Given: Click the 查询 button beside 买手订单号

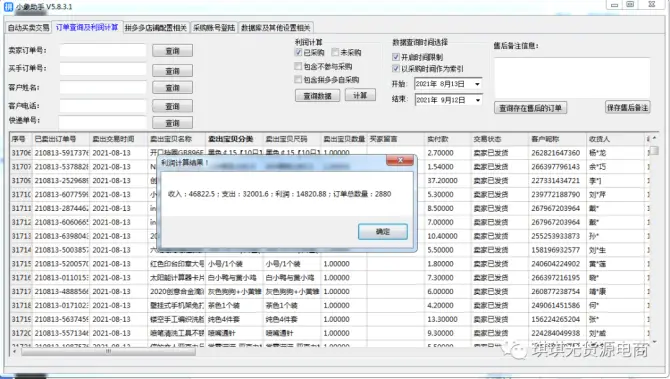Looking at the screenshot, I should 173,71.
